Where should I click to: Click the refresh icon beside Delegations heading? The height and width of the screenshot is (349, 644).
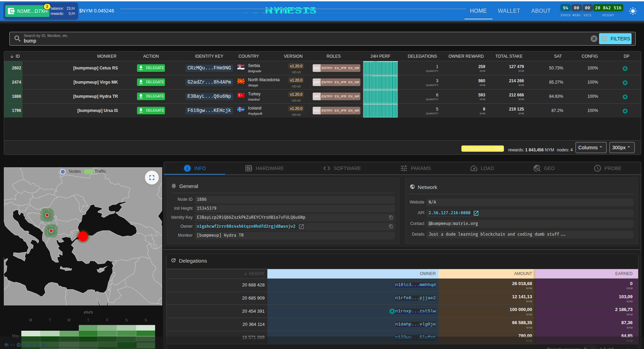pyautogui.click(x=174, y=261)
